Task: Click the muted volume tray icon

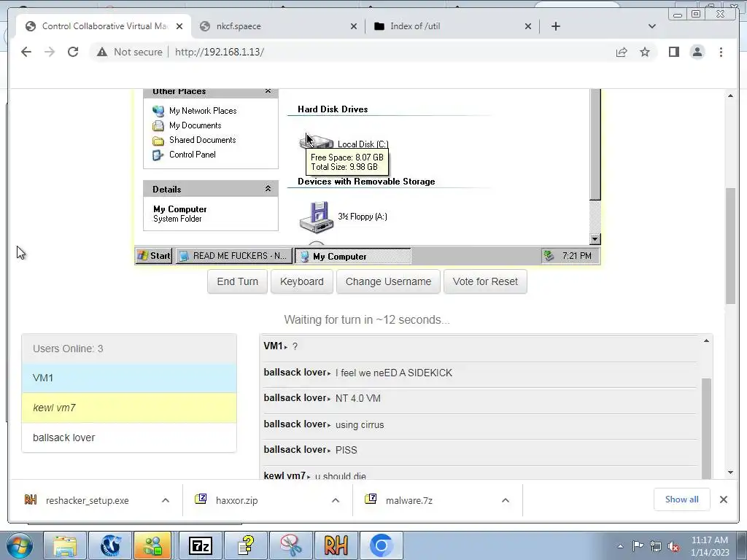Action: [673, 546]
